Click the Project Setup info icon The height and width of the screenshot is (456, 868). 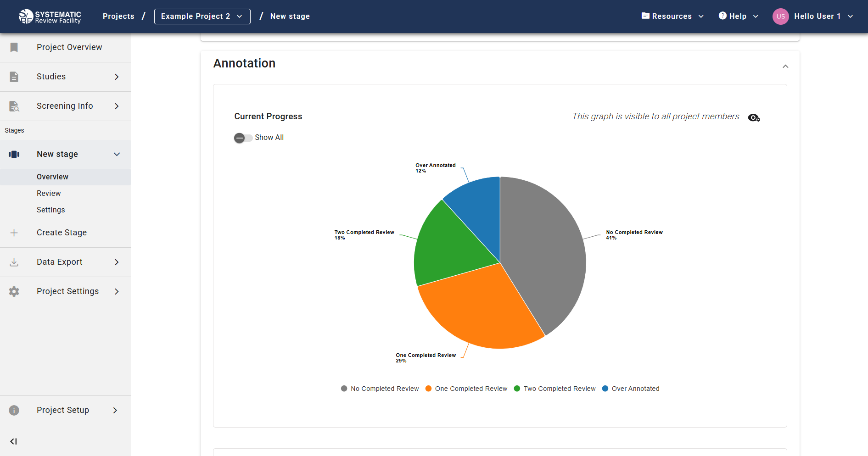[14, 410]
